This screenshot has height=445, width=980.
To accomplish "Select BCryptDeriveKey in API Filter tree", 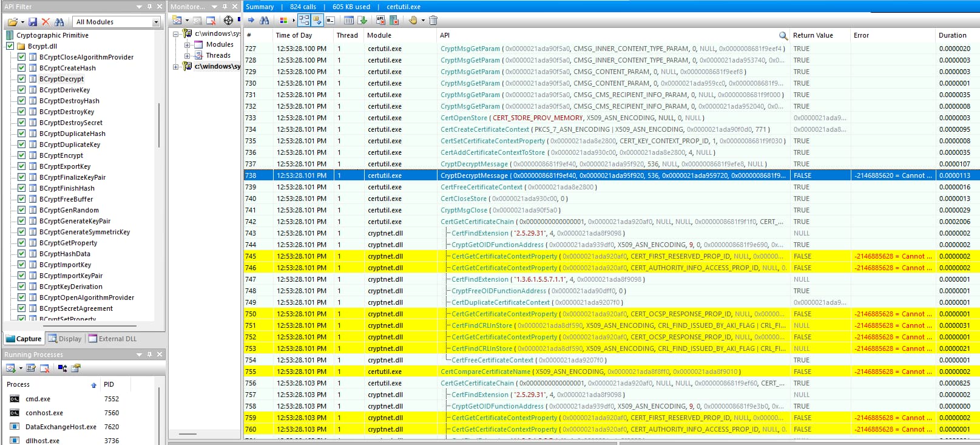I will (x=64, y=90).
